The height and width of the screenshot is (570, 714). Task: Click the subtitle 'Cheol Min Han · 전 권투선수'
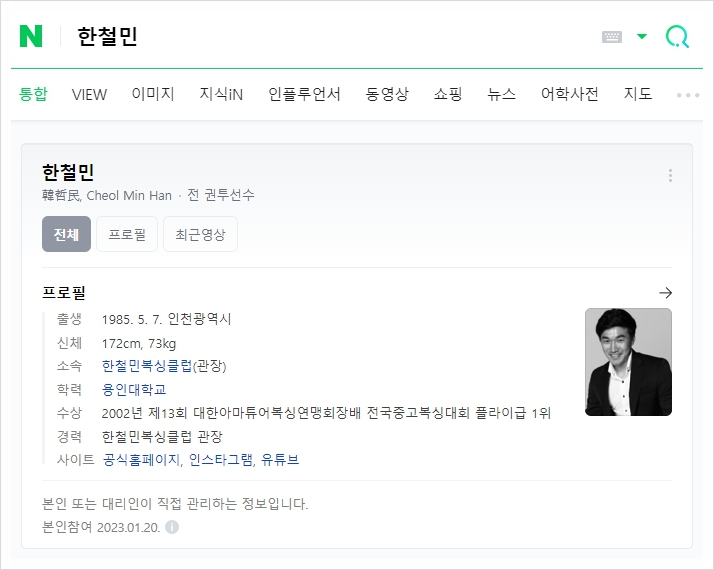coord(170,195)
